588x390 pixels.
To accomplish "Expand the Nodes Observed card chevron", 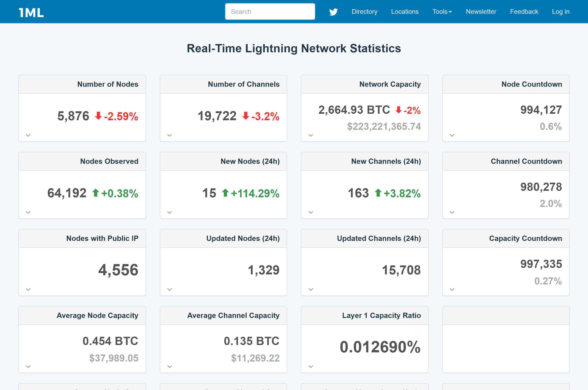I will [x=28, y=212].
